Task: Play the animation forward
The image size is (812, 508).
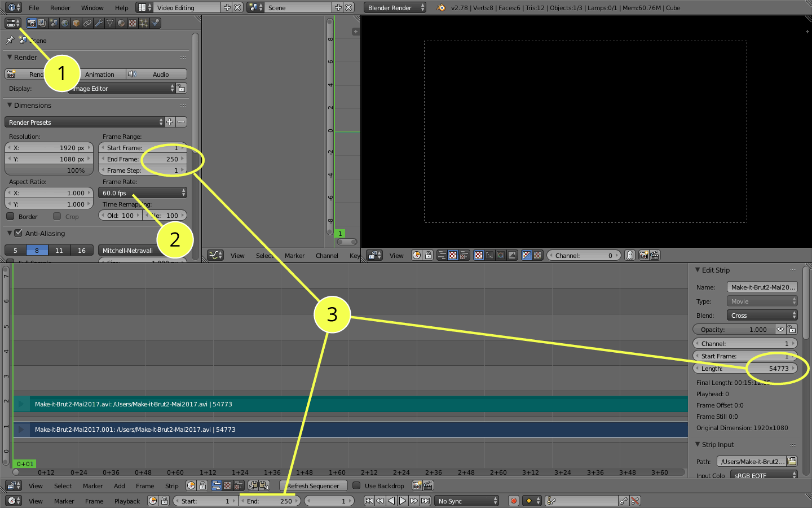Action: (403, 501)
